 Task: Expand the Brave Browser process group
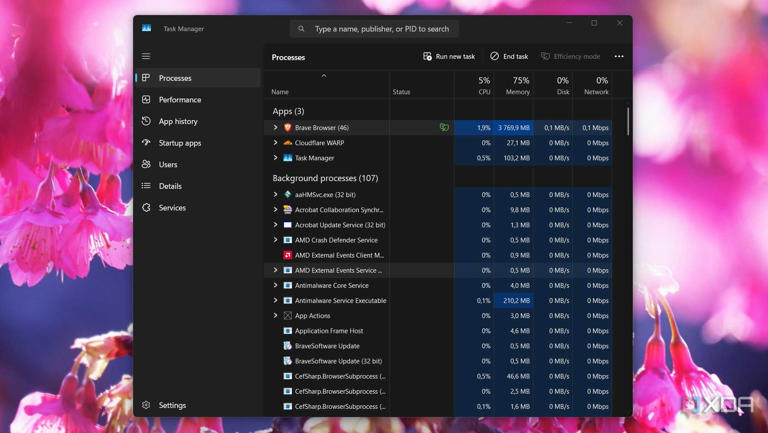pyautogui.click(x=276, y=128)
